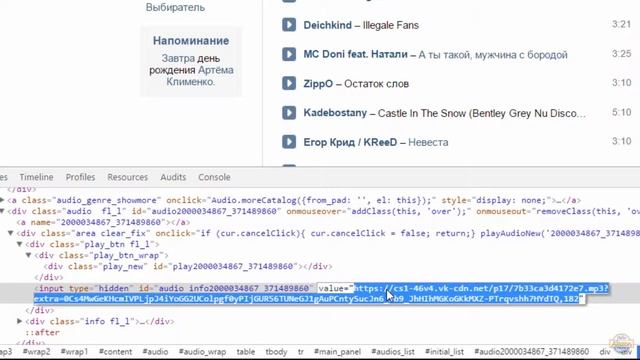This screenshot has height=360, width=640.
Task: Collapse the div class audio fl_l node
Action: [x=2, y=211]
